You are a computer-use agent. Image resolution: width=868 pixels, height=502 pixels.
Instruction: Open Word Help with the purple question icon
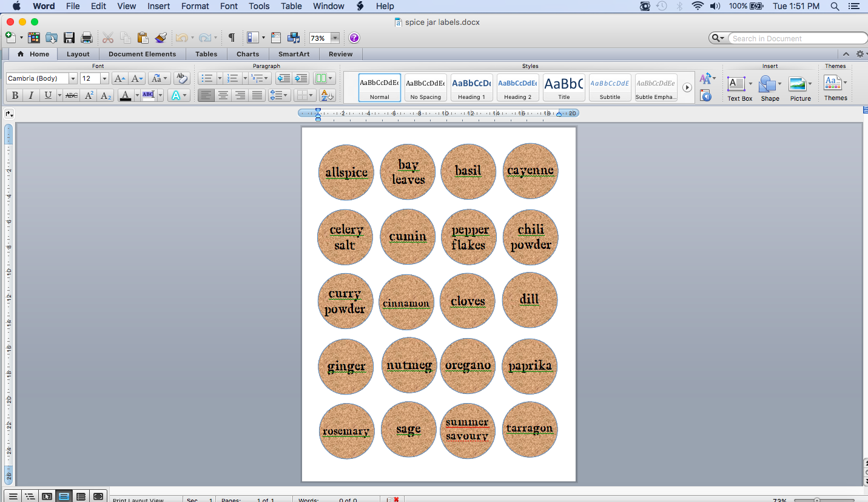pyautogui.click(x=354, y=38)
